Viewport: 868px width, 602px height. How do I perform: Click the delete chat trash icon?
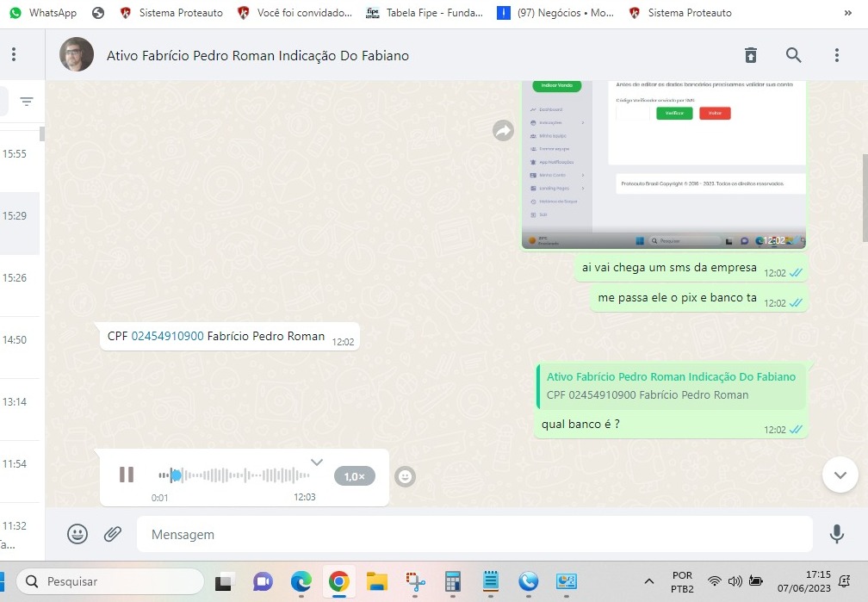(751, 55)
